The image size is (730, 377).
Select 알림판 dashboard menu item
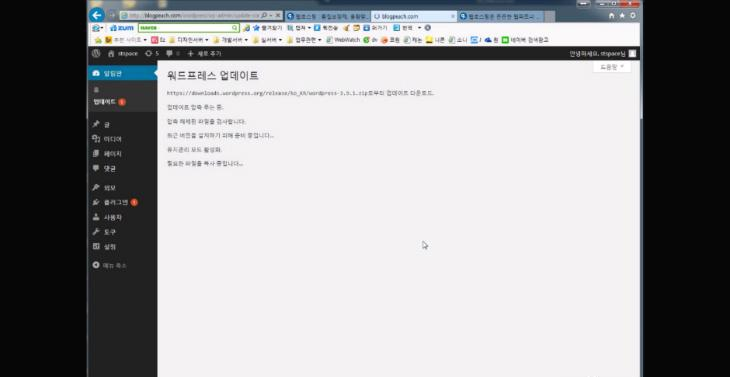click(x=122, y=73)
